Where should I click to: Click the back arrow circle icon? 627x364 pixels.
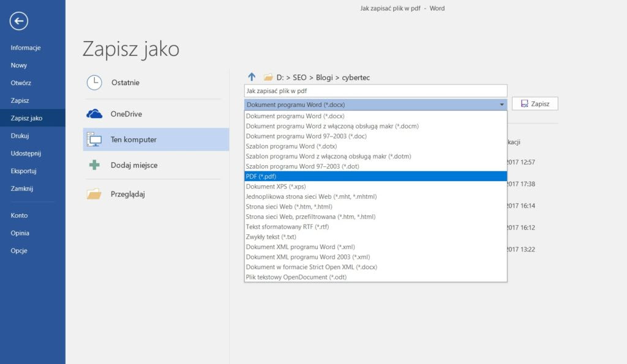click(x=19, y=21)
